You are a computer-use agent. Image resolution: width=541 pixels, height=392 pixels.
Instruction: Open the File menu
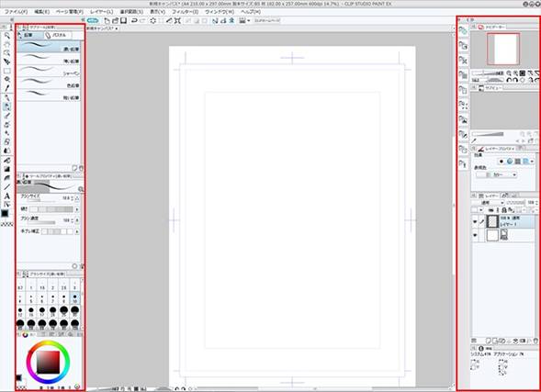tap(16, 12)
